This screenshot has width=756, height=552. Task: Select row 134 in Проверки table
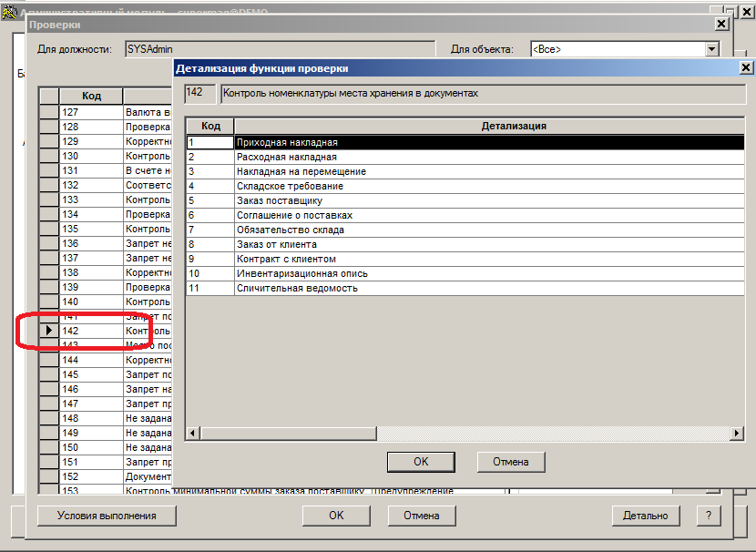[105, 214]
